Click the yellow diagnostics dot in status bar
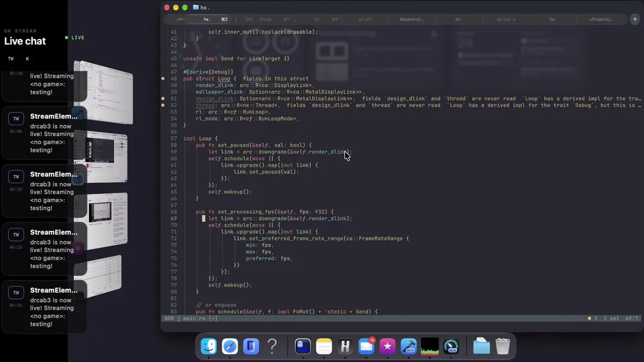 (x=590, y=318)
